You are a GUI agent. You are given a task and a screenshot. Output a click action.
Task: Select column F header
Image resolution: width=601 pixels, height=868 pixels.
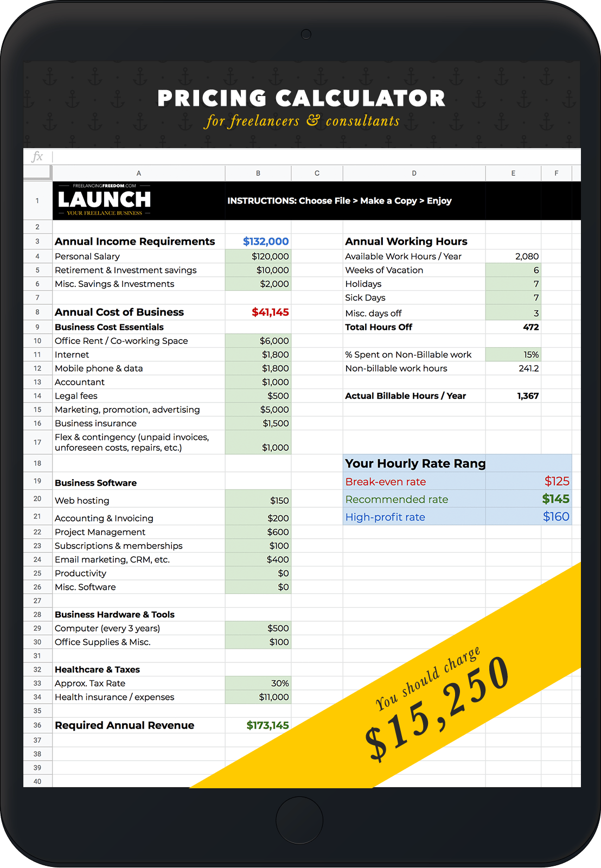[557, 173]
